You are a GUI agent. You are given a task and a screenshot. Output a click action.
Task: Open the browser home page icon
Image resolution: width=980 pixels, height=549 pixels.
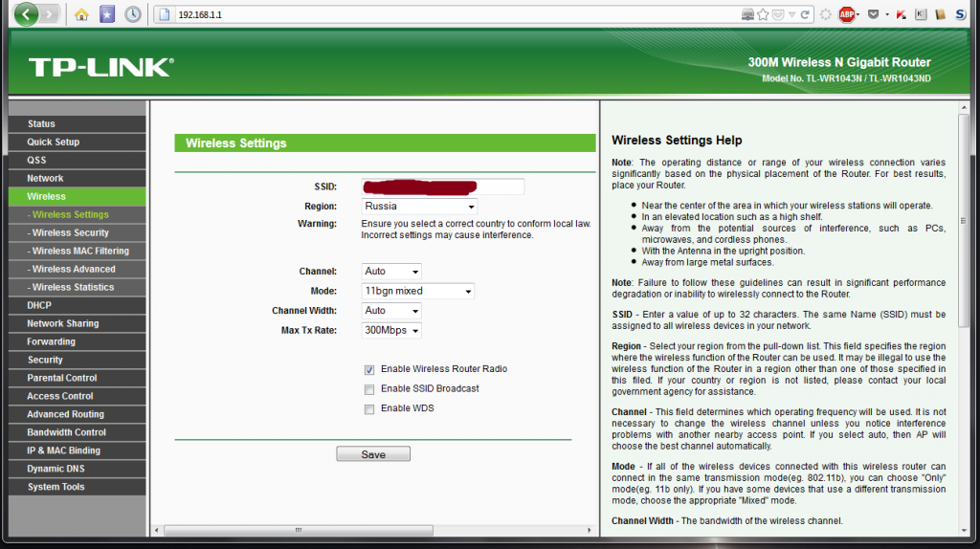click(x=81, y=14)
